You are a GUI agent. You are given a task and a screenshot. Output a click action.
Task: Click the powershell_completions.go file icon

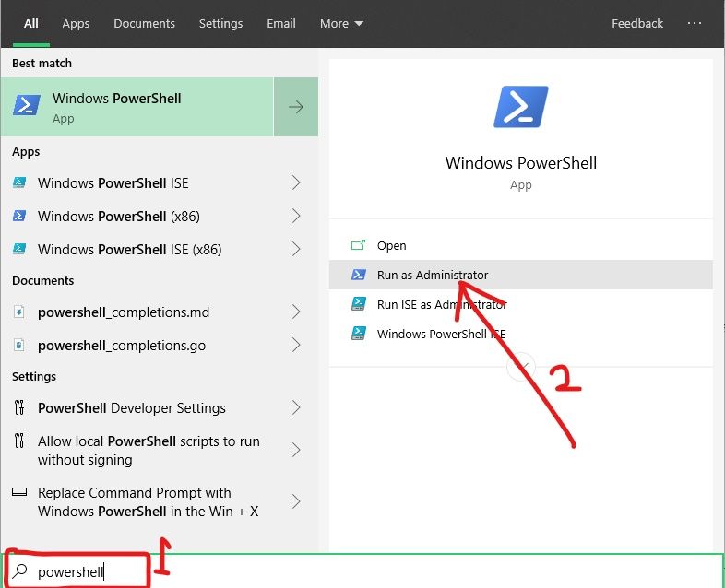pyautogui.click(x=19, y=346)
